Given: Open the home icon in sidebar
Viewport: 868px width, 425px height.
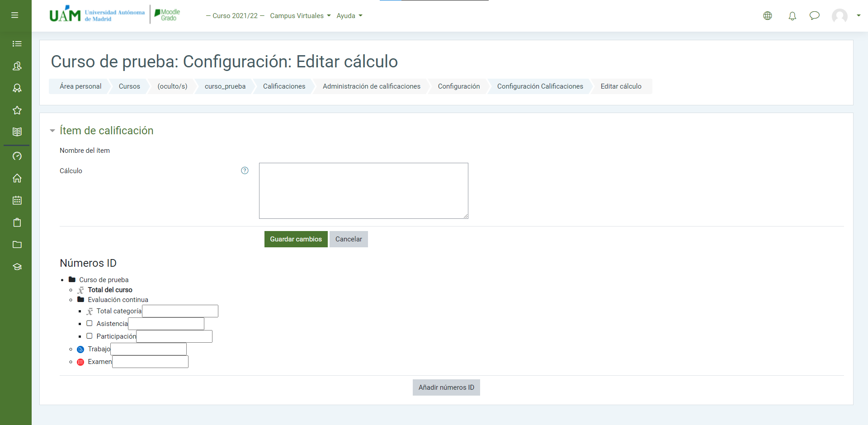Looking at the screenshot, I should click(x=17, y=178).
